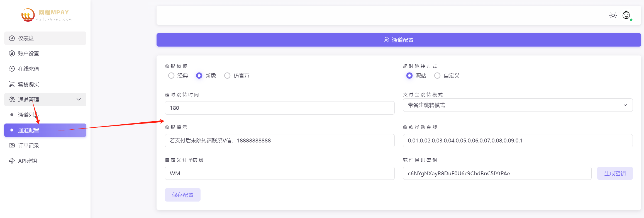
Task: Collapse the 通道管理 menu chevron
Action: (x=79, y=100)
